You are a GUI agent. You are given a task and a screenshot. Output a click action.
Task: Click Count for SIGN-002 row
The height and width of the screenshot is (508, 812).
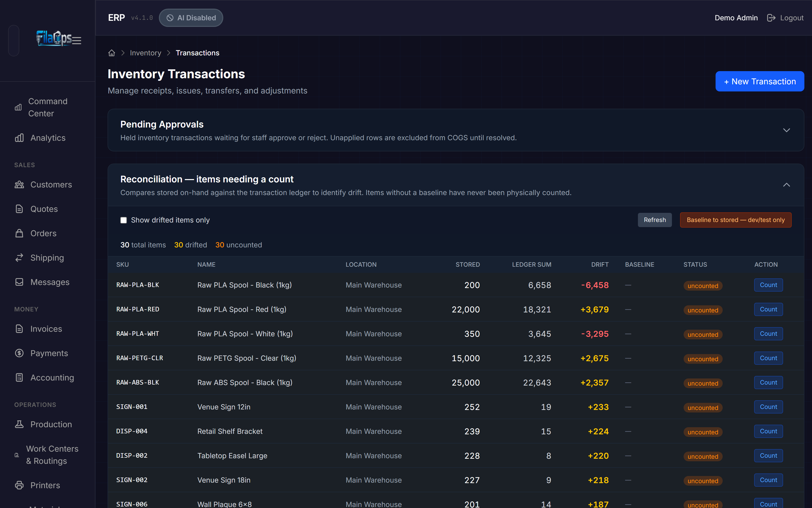pos(768,480)
